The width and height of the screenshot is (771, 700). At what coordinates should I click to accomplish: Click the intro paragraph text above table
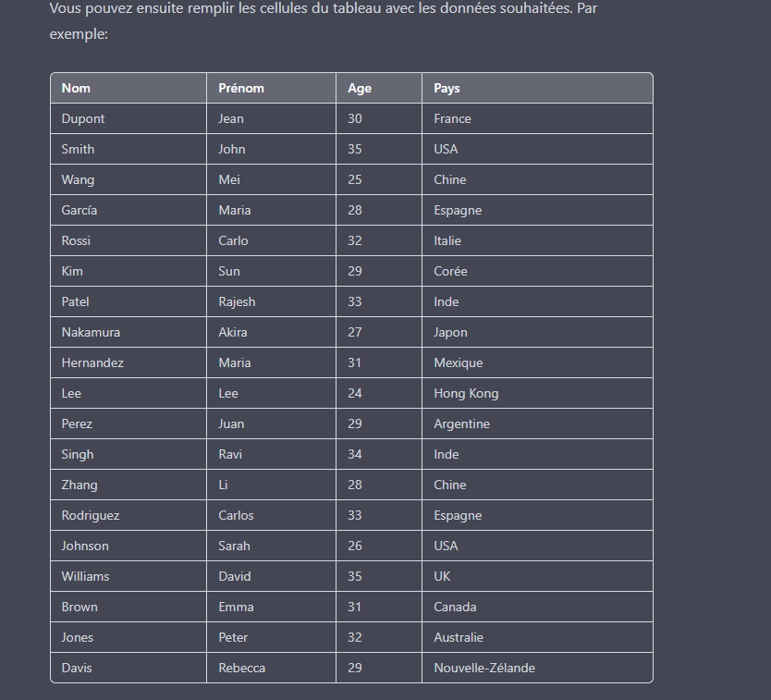click(x=323, y=21)
